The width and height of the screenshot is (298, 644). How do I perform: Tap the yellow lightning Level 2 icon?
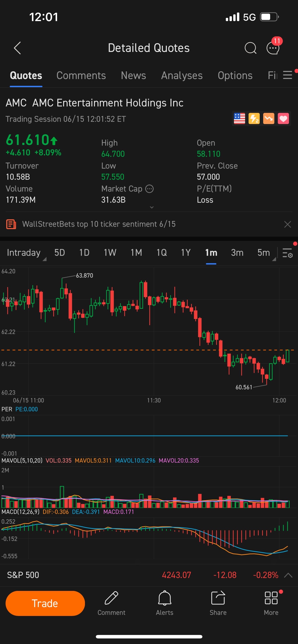click(x=254, y=118)
